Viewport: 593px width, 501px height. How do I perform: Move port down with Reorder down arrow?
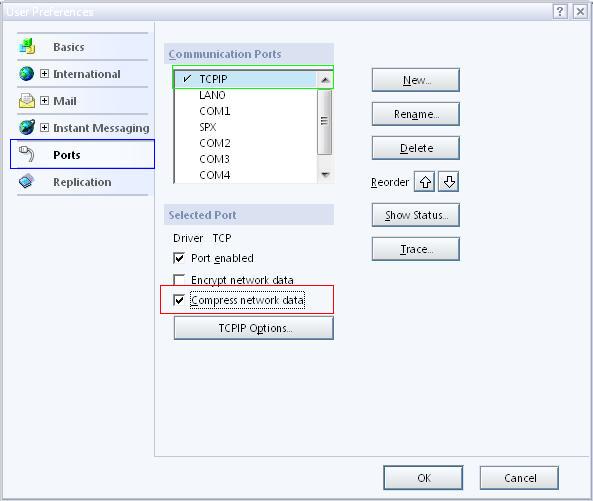[x=449, y=182]
